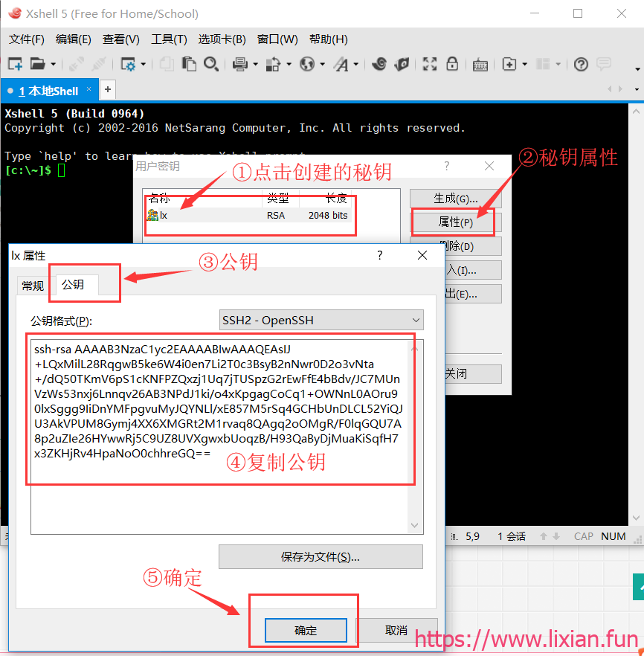Click the 5,9 cursor position status entry
644x656 pixels.
click(472, 536)
